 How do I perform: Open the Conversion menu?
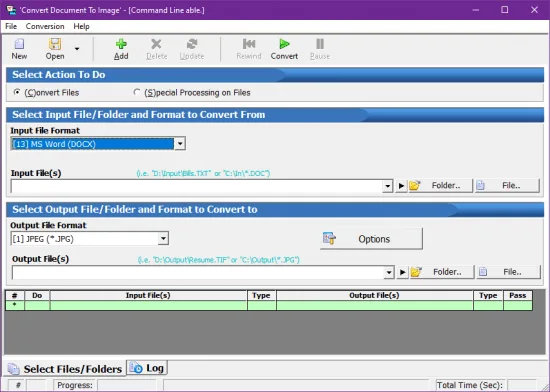click(45, 26)
